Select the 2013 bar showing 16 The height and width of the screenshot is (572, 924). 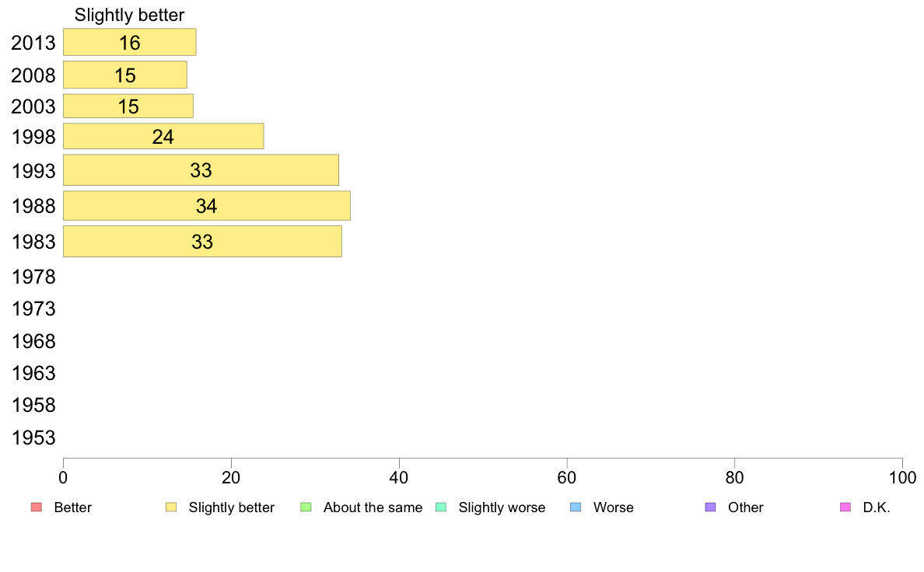[x=130, y=43]
